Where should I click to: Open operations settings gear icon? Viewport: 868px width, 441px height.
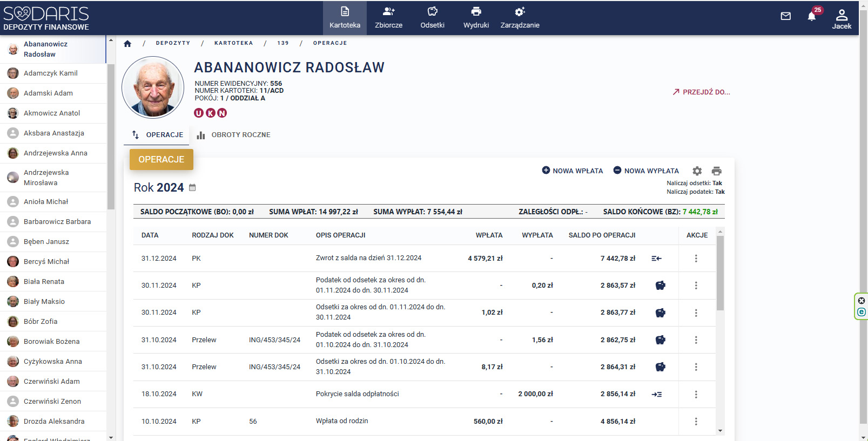tap(697, 171)
